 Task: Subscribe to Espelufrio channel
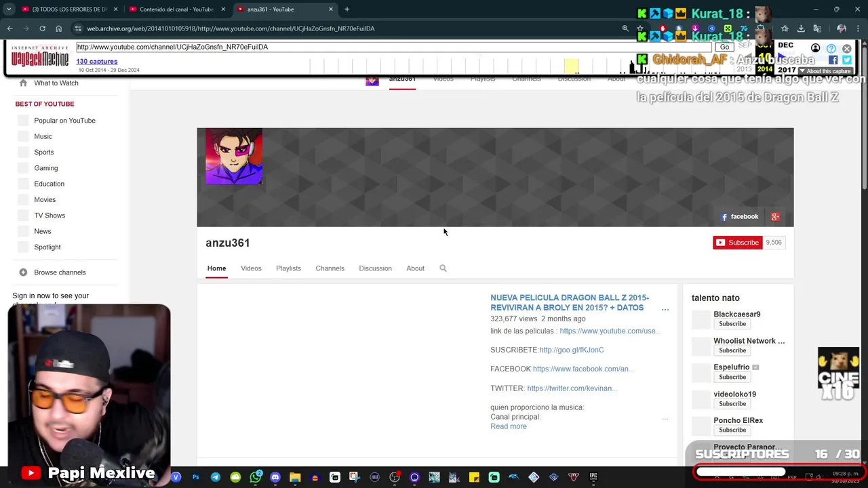pyautogui.click(x=732, y=377)
